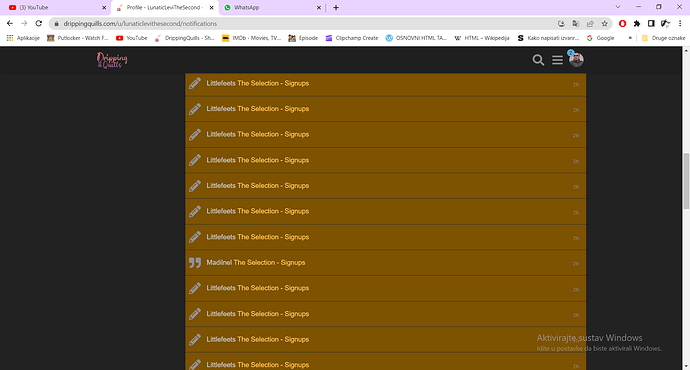Open the IMDb bookmark
This screenshot has width=690, height=370.
point(251,38)
